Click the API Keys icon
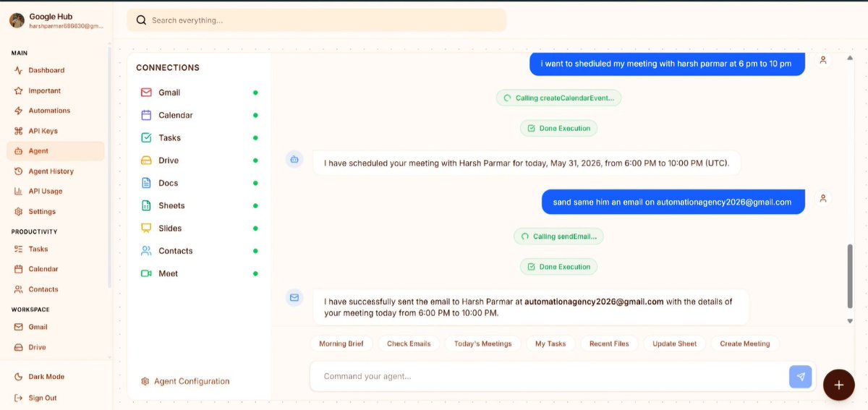 click(x=19, y=131)
